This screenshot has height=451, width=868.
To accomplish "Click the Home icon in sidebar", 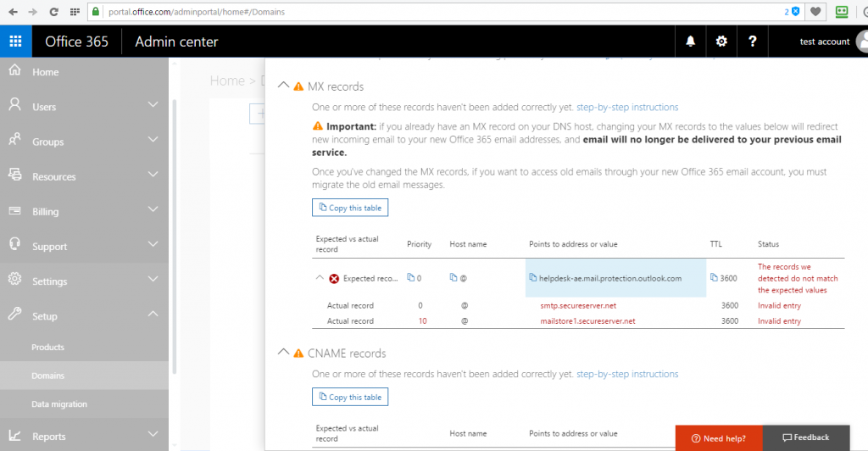I will tap(14, 70).
